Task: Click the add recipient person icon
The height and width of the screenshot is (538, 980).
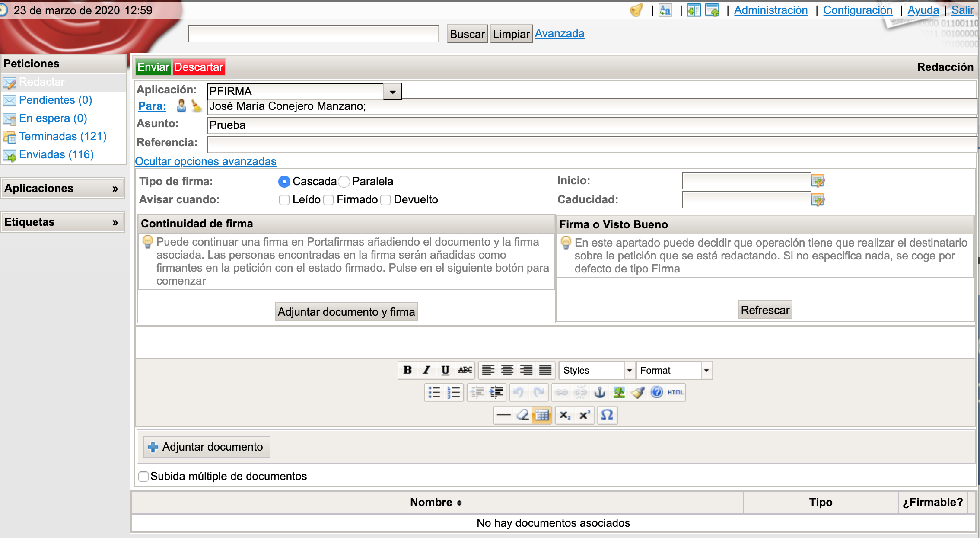Action: point(181,106)
